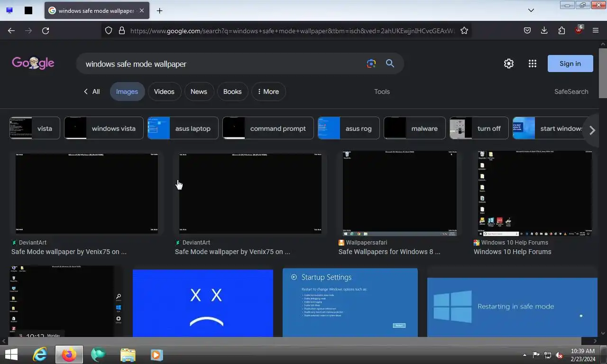Close the windows safe mode wallpaper tab
The height and width of the screenshot is (364, 607).
pos(142,10)
